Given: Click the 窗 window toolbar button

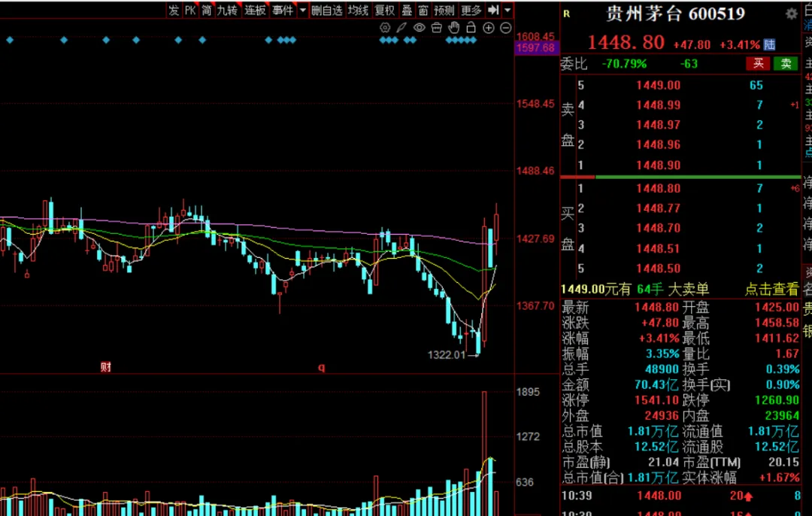Looking at the screenshot, I should pyautogui.click(x=423, y=10).
